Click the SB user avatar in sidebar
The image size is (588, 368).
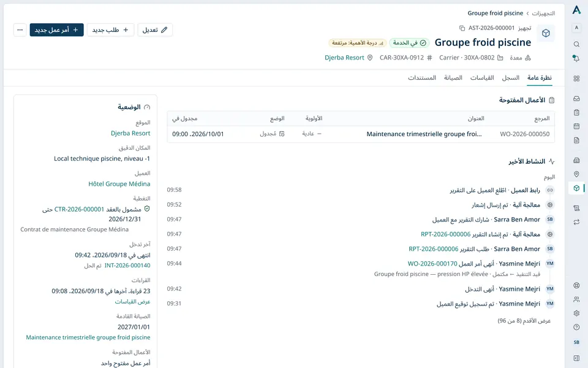(576, 342)
